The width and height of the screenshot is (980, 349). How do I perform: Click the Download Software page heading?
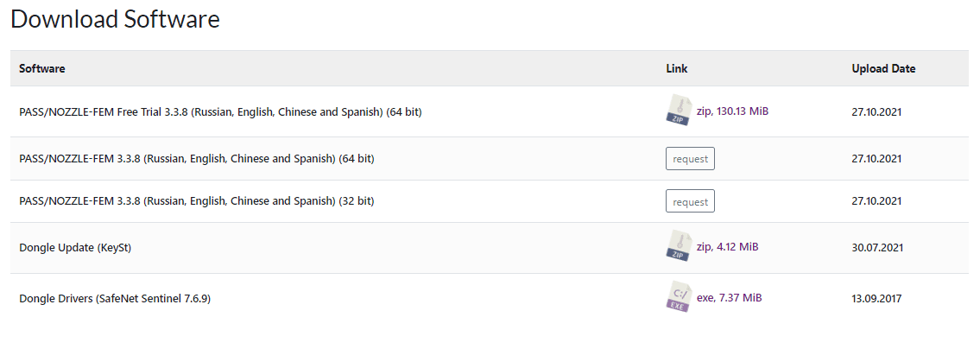pyautogui.click(x=116, y=19)
